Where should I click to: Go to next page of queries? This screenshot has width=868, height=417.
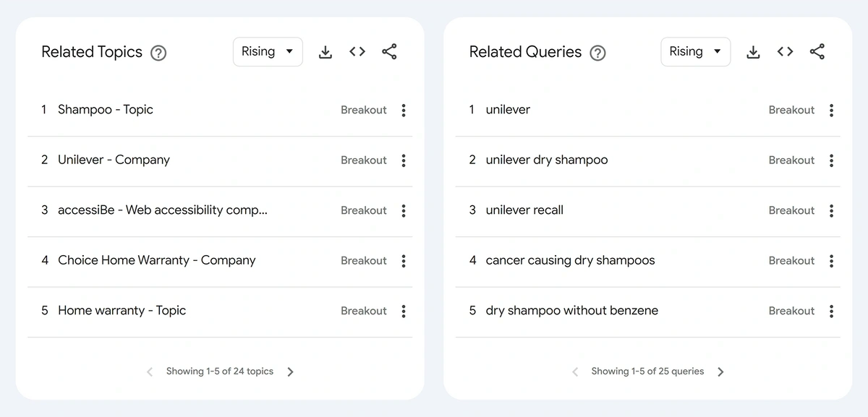click(720, 371)
